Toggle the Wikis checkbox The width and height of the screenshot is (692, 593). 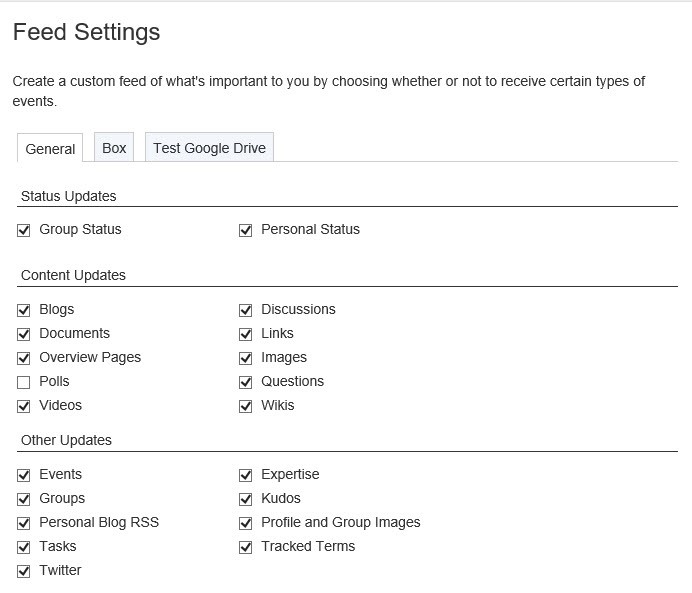(x=246, y=406)
